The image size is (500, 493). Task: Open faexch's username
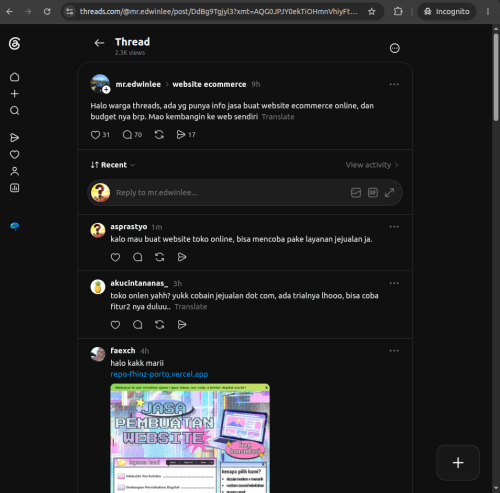(x=123, y=351)
